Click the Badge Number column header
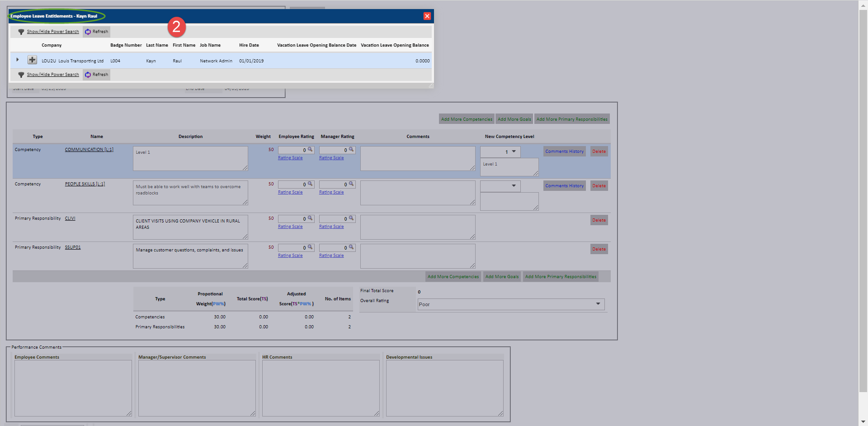This screenshot has height=426, width=868. tap(126, 45)
